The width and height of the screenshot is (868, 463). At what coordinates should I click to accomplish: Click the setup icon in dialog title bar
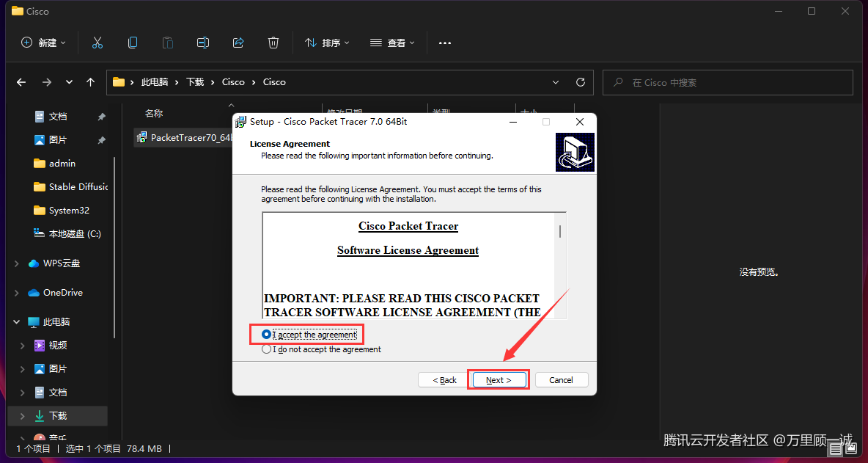tap(240, 122)
